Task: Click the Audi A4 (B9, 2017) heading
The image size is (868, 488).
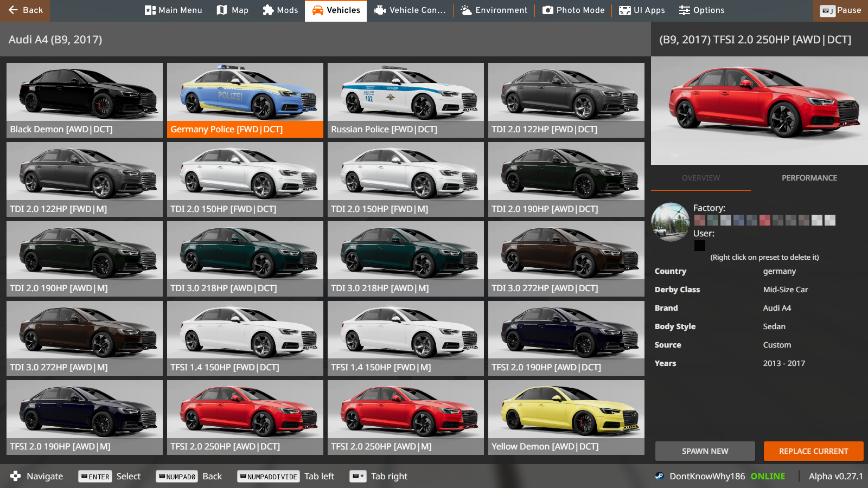Action: coord(55,40)
